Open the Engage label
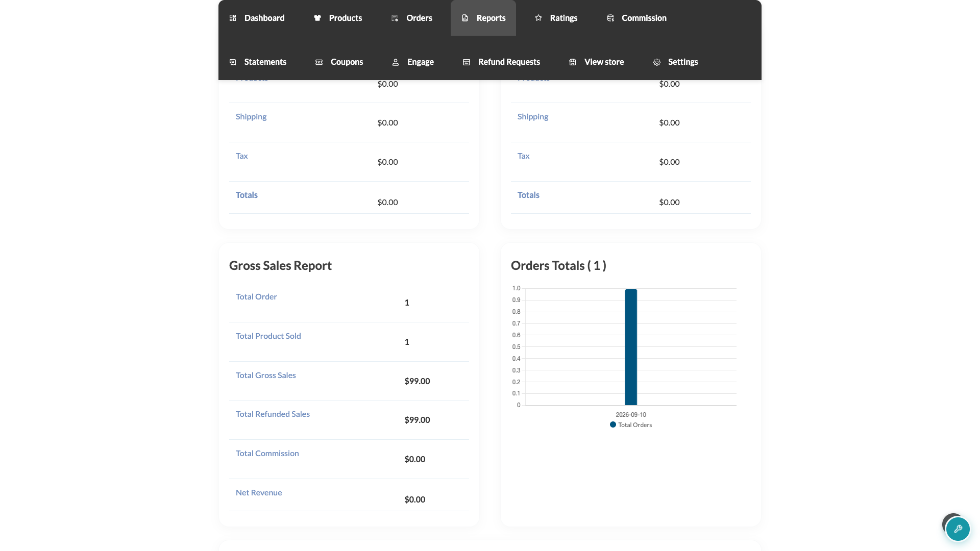The width and height of the screenshot is (980, 551). coord(421,62)
